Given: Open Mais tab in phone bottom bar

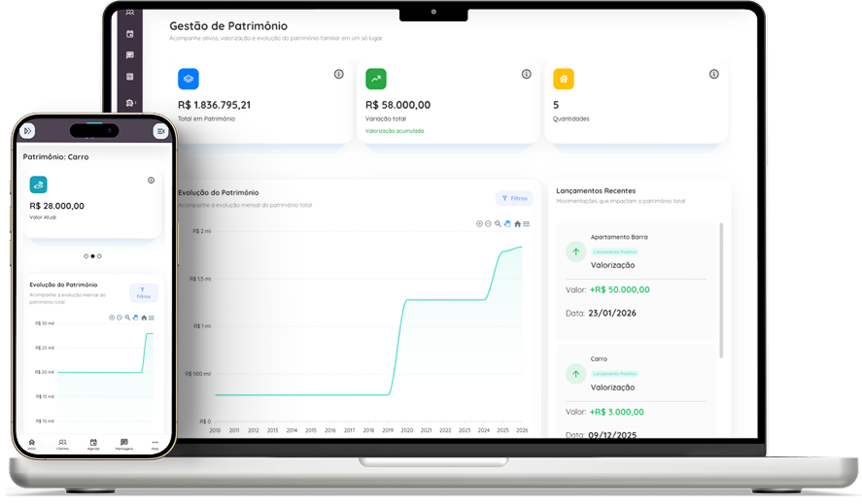Looking at the screenshot, I should point(155,444).
